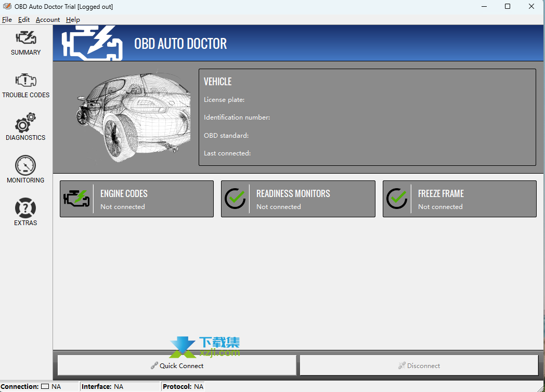Screen dimensions: 545x392
Task: Maximize the OBD Auto Doctor window
Action: click(x=508, y=7)
